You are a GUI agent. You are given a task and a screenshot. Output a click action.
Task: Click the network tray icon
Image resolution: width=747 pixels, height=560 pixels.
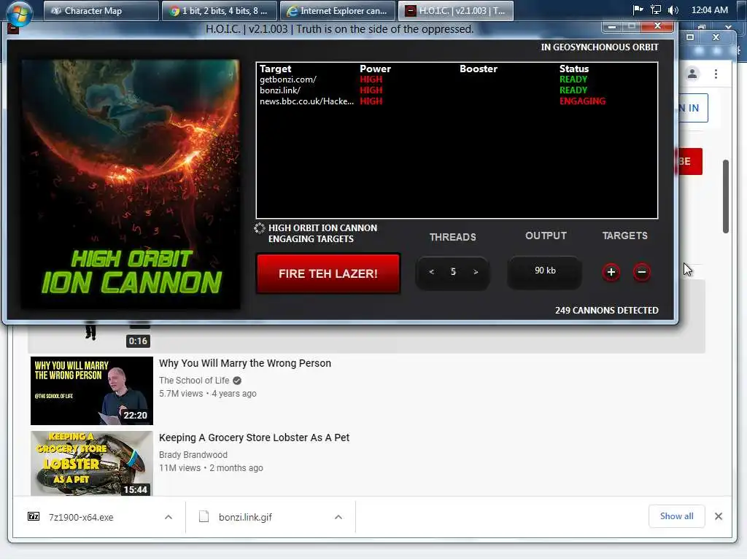click(x=656, y=9)
